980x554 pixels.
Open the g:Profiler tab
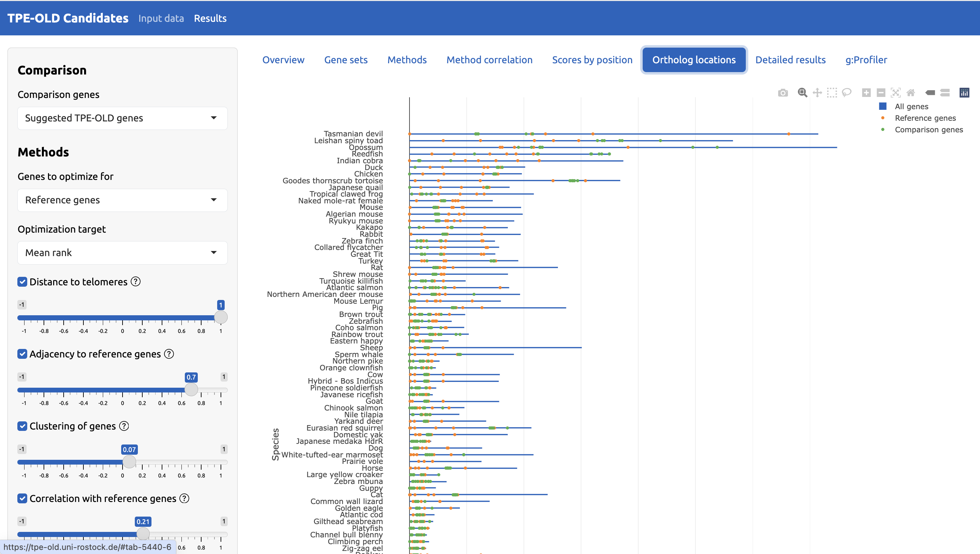click(x=866, y=60)
